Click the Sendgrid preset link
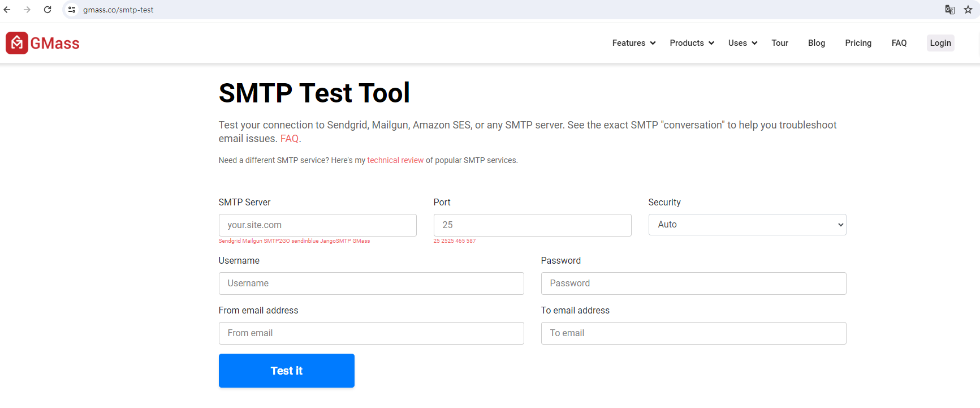Image resolution: width=980 pixels, height=408 pixels. pyautogui.click(x=230, y=241)
